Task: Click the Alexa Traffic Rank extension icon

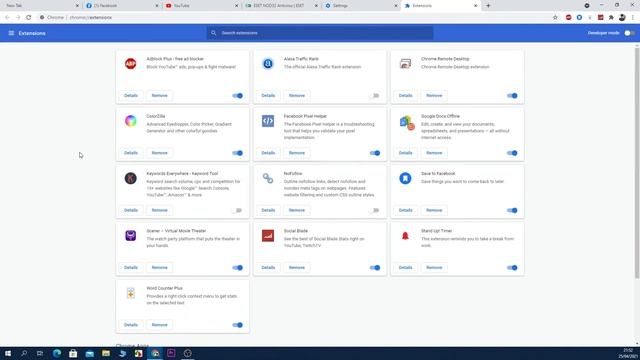Action: pos(268,64)
